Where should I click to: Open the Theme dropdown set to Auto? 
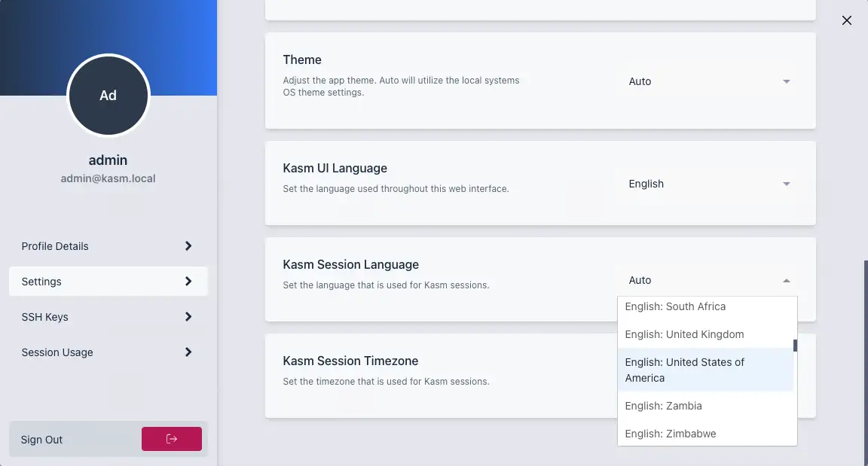(708, 81)
